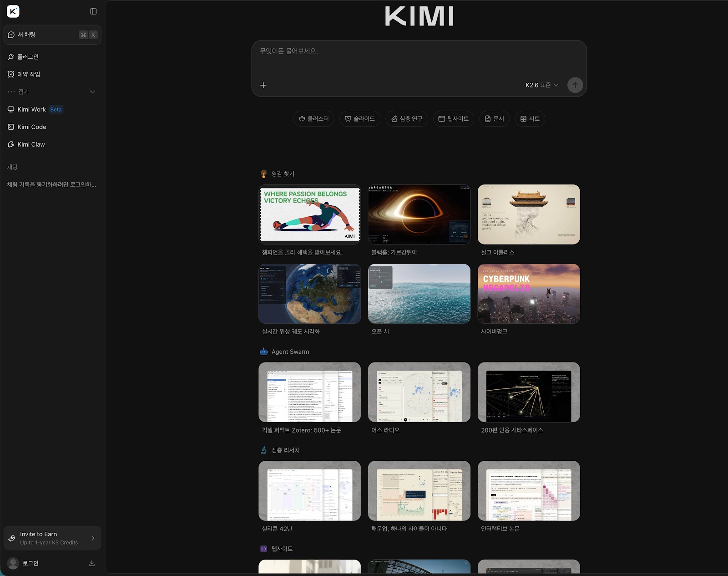The height and width of the screenshot is (576, 728).
Task: Open the 인터랙티브 논문 thumbnail
Action: point(529,491)
